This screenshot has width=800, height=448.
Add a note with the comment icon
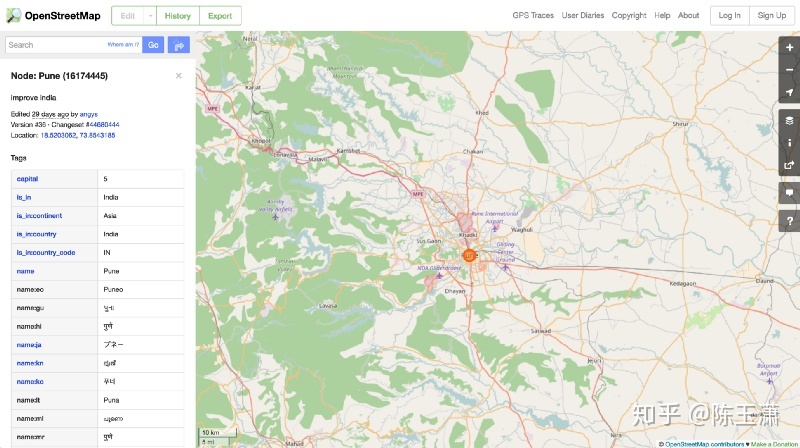(x=789, y=193)
